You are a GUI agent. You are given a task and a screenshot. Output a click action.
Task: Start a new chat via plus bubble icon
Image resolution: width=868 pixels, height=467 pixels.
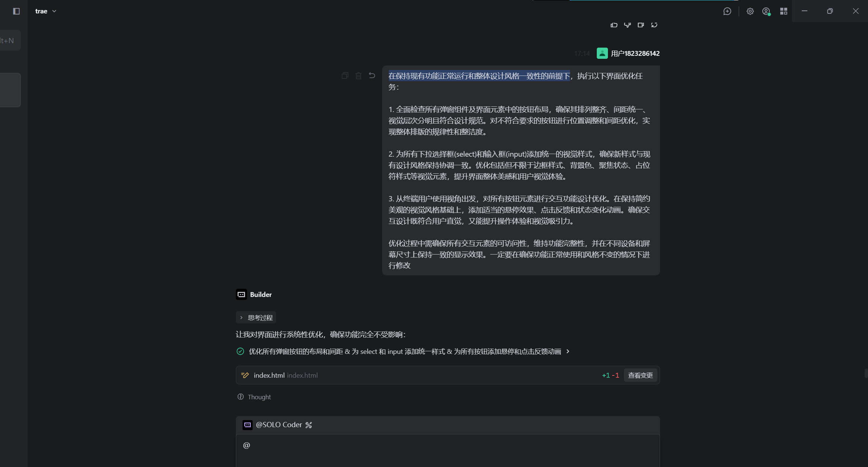(727, 11)
